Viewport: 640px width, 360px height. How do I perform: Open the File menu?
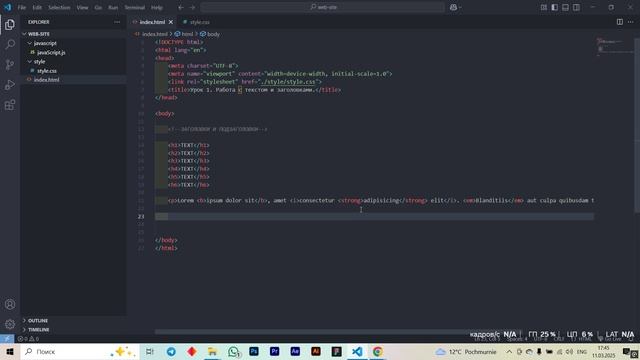pyautogui.click(x=22, y=7)
